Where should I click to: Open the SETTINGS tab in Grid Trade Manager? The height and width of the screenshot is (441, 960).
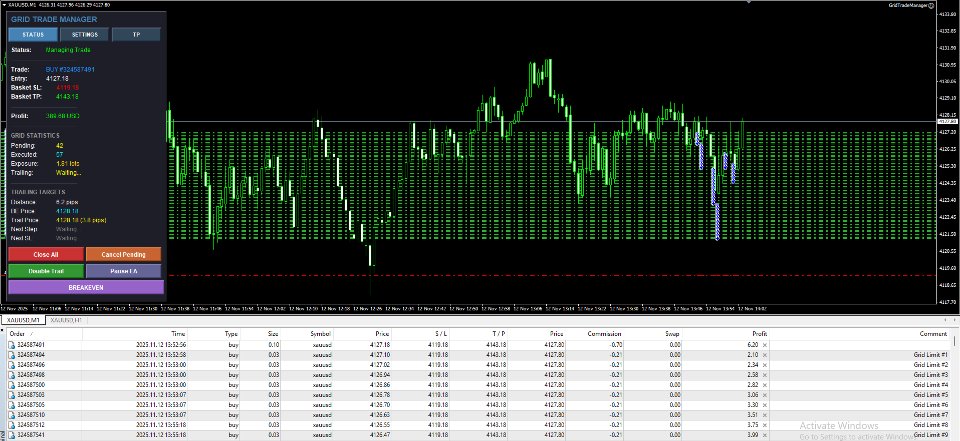coord(84,34)
